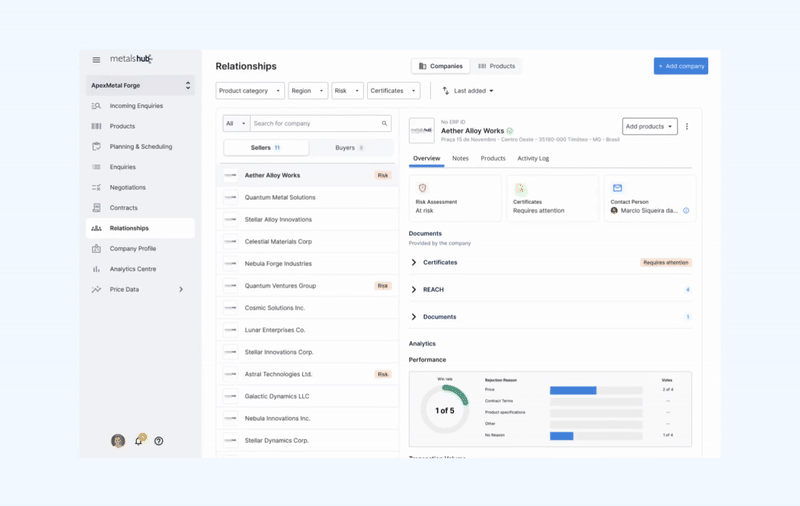Screen dimensions: 800x506
Task: Click the 1 of 5 win rate donut
Action: [444, 410]
